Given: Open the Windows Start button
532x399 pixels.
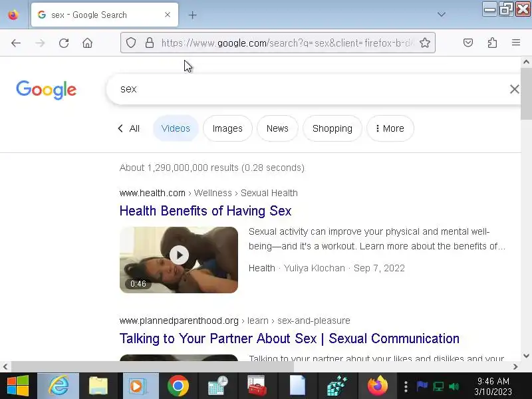Looking at the screenshot, I should tap(18, 386).
